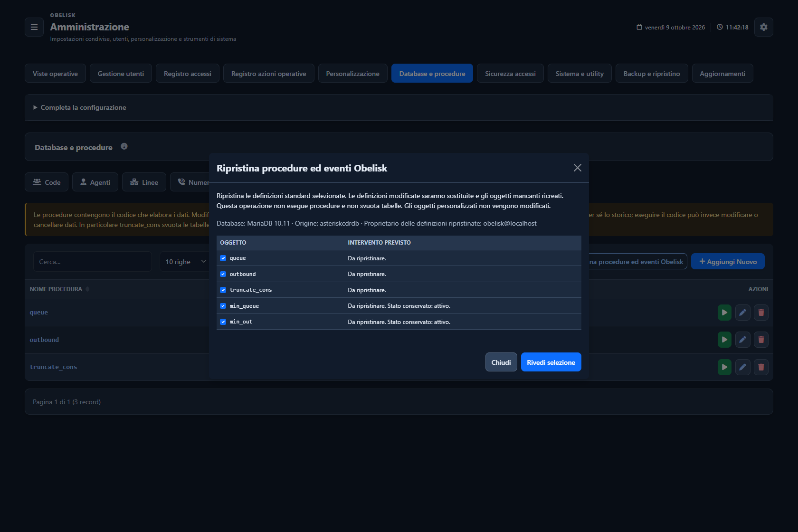Uncheck the truncate_cons checkbox in dialog

pos(223,290)
